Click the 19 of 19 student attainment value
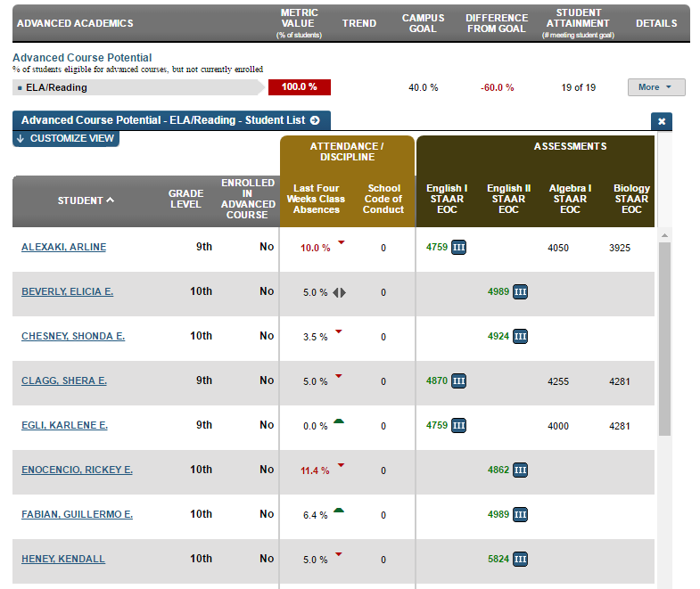Screen dimensions: 700x589 (x=578, y=88)
